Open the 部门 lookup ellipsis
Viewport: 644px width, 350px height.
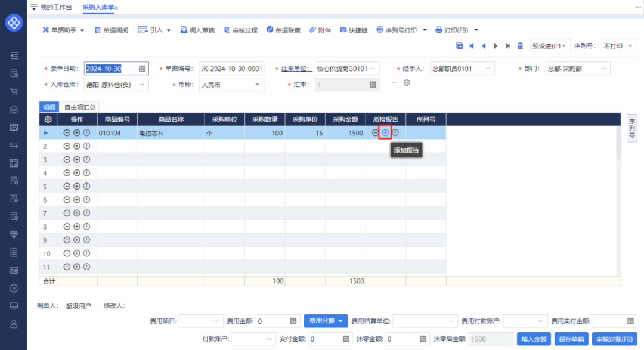603,69
